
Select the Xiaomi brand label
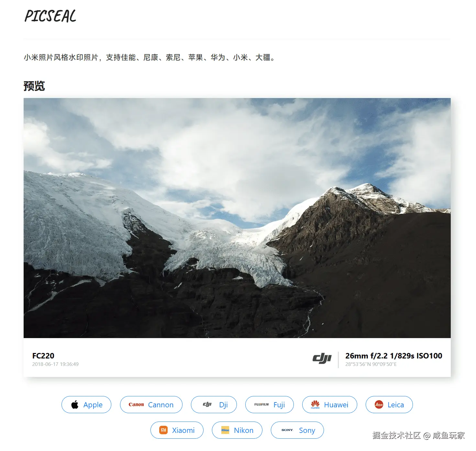click(183, 430)
